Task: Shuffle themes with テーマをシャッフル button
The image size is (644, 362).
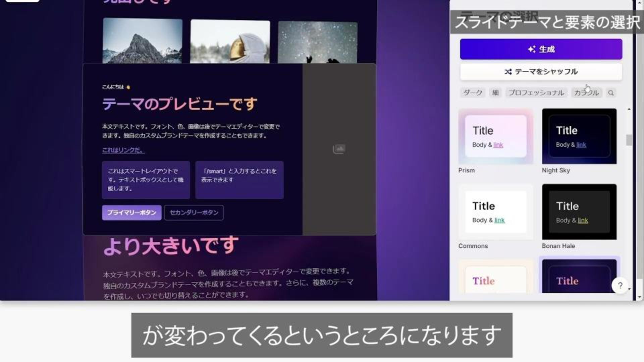Action: (541, 71)
